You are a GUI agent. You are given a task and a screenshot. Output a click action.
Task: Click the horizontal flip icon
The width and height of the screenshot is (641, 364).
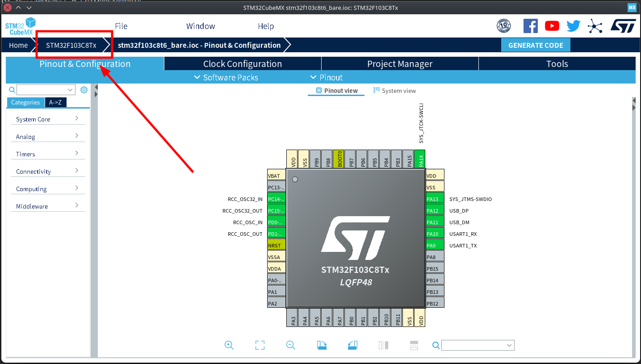(383, 345)
